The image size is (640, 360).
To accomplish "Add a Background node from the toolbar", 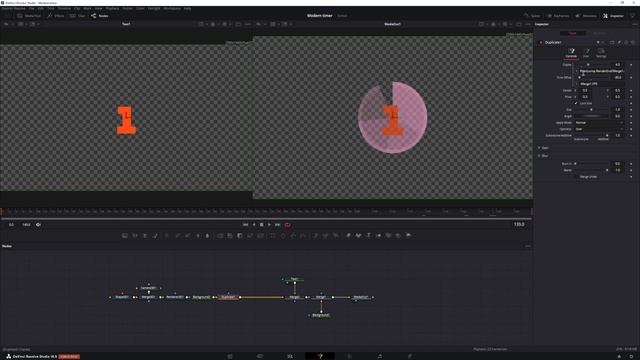I will point(125,236).
